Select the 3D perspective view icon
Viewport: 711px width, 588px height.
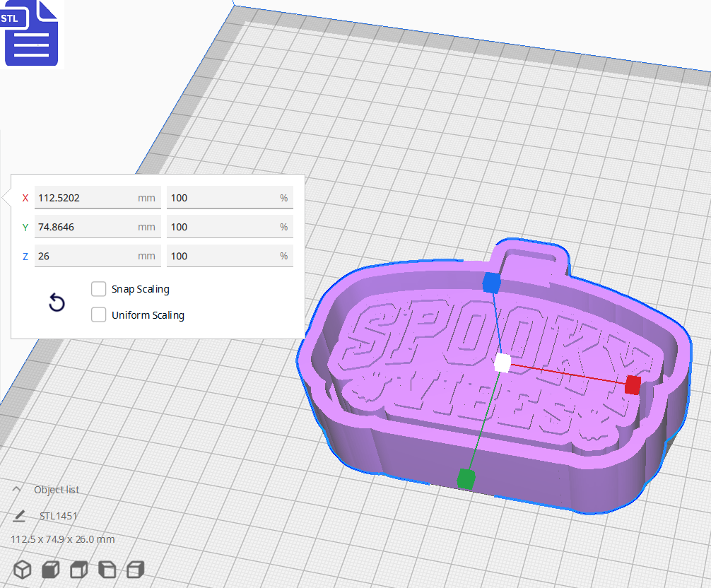pos(22,569)
